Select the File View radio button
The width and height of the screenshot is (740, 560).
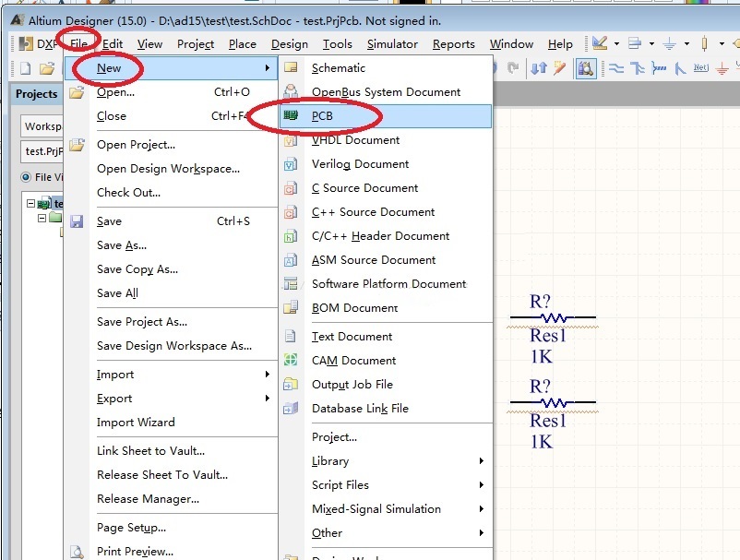(x=26, y=177)
